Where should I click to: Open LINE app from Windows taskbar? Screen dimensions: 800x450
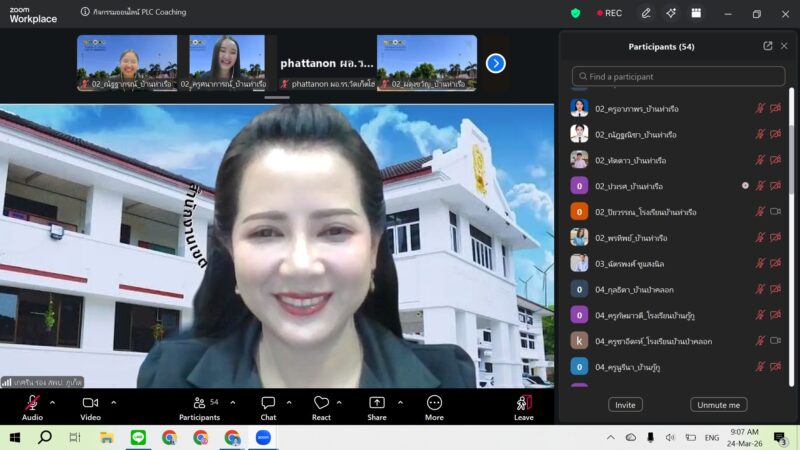click(x=138, y=438)
